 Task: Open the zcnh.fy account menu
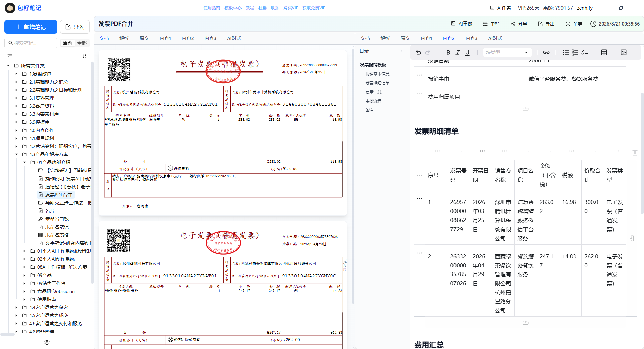pos(585,8)
